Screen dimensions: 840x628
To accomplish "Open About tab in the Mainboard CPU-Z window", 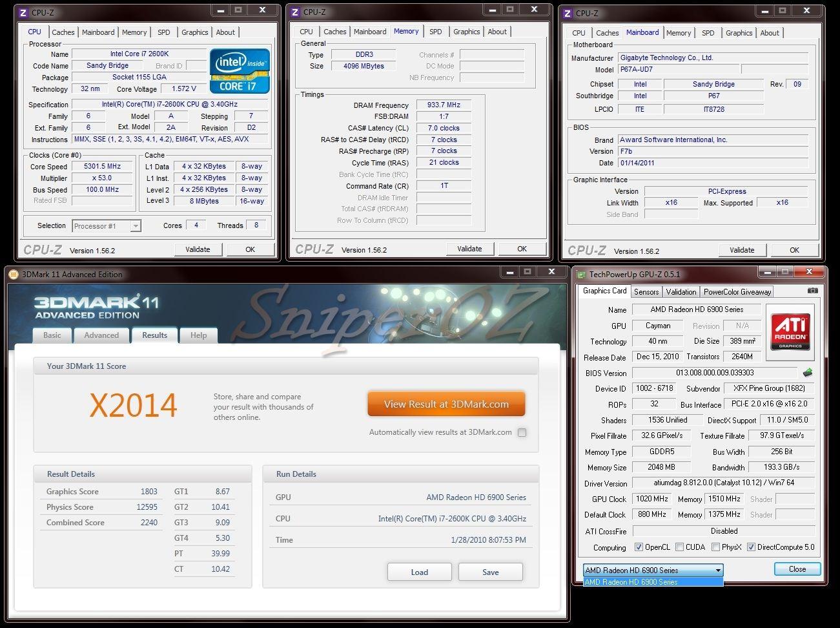I will [770, 33].
